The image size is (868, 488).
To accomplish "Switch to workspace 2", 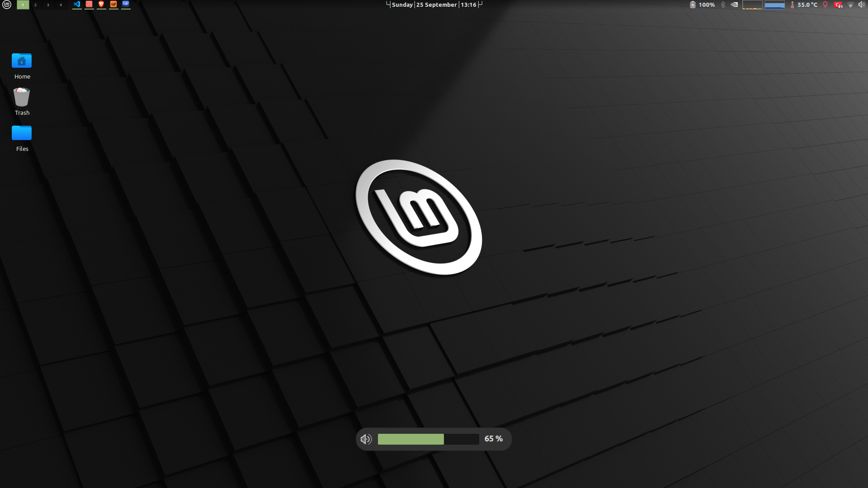I will pos(35,5).
